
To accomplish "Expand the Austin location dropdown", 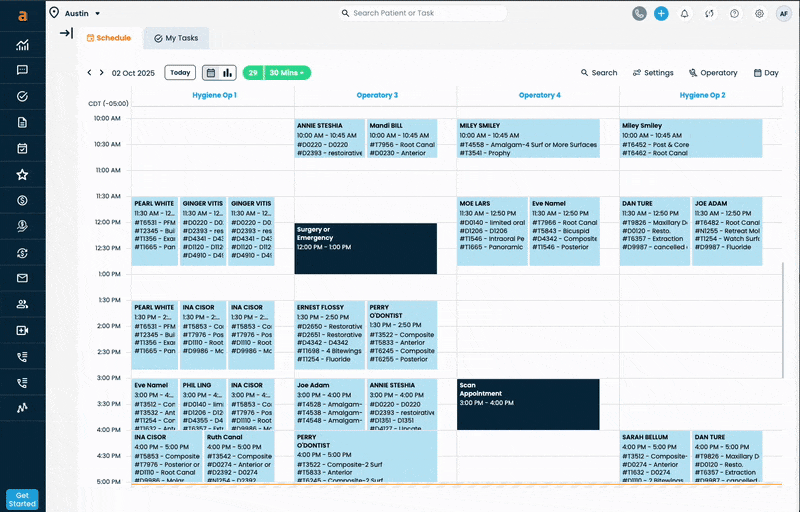I will point(75,13).
